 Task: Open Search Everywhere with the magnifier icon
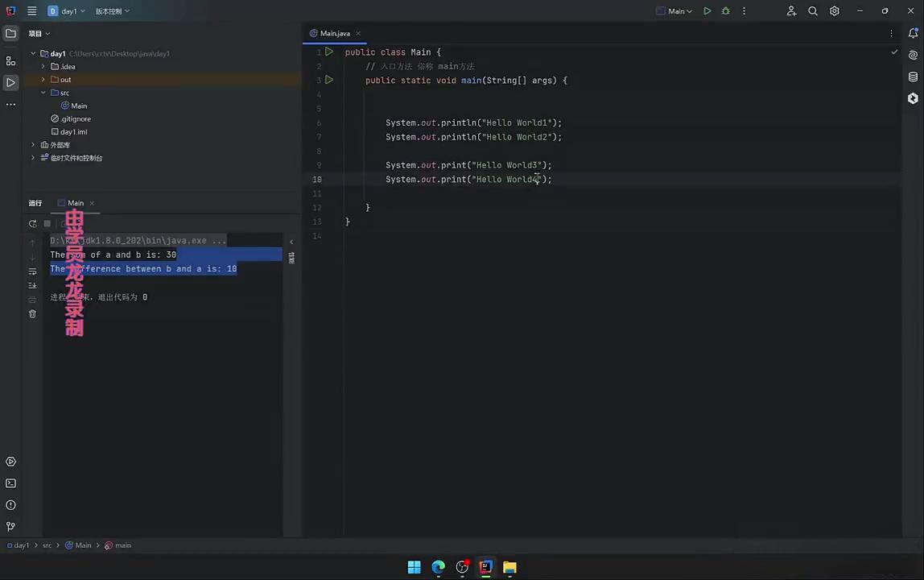click(x=813, y=10)
